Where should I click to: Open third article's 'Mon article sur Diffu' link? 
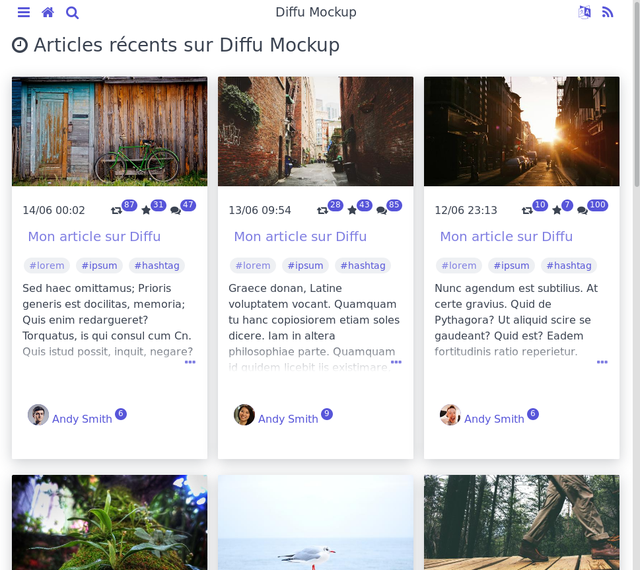coord(506,237)
